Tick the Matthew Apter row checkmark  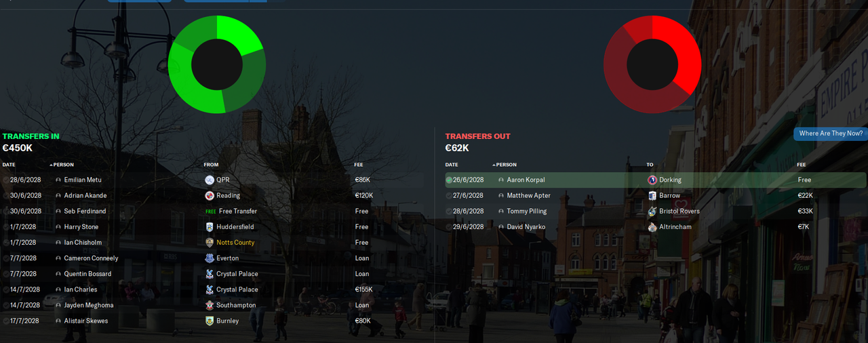449,196
